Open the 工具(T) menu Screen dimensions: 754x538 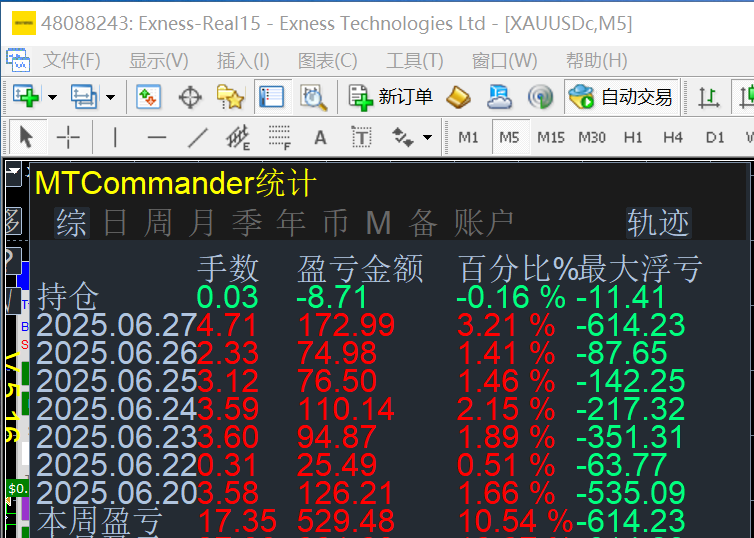click(x=415, y=61)
